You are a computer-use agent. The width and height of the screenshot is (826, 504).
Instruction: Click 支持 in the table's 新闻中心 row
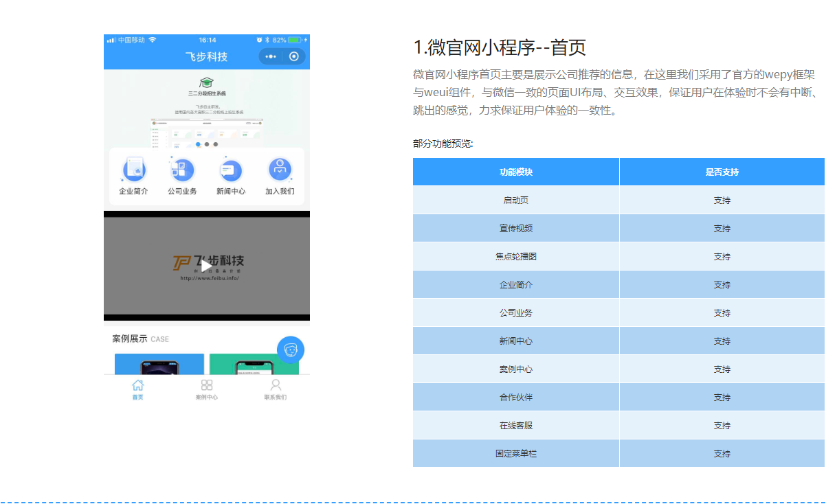(x=722, y=341)
